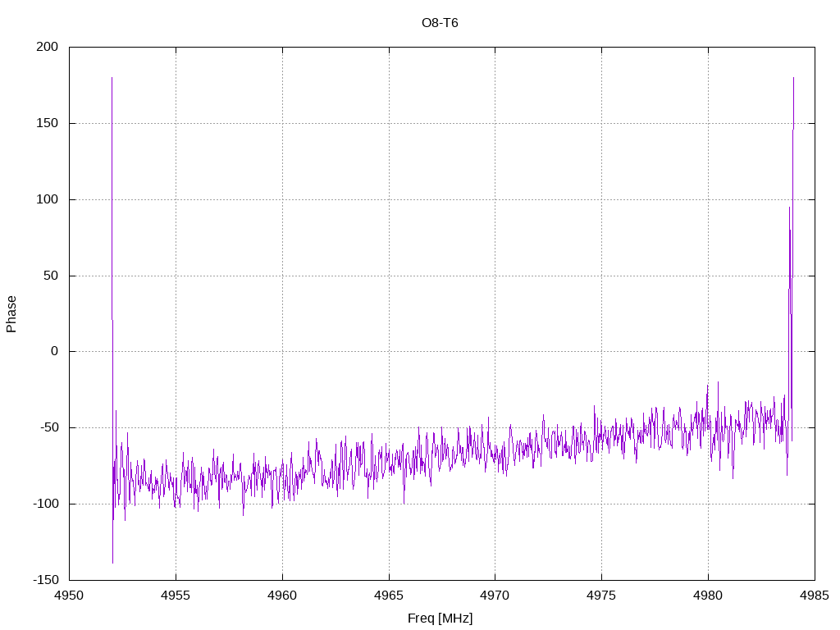The height and width of the screenshot is (630, 840).
Task: Click the x-axis tick label 4950
Action: tap(69, 596)
